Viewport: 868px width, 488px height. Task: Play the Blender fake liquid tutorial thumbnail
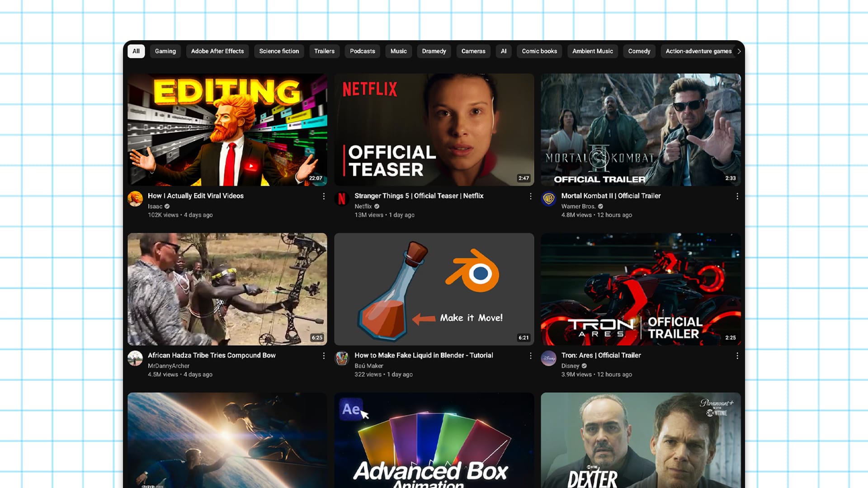[x=434, y=289]
